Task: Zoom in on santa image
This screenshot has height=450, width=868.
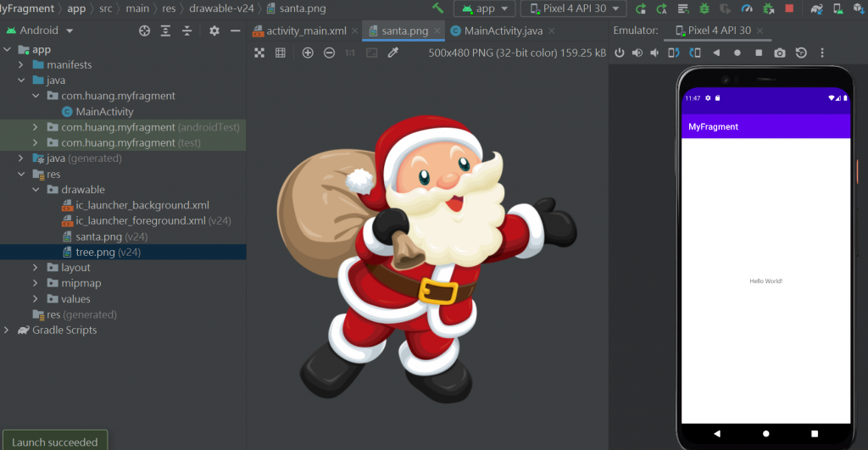Action: click(x=308, y=53)
